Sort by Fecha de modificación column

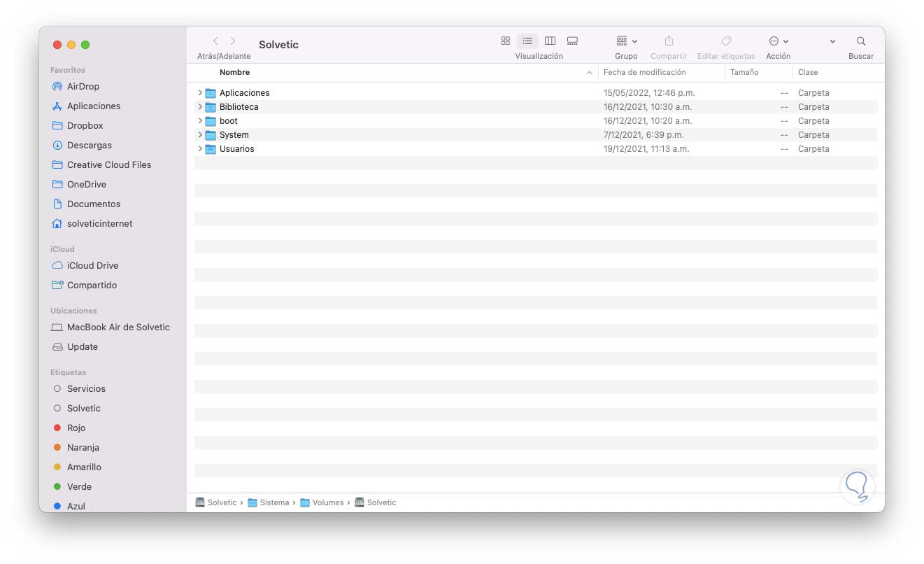(x=645, y=72)
